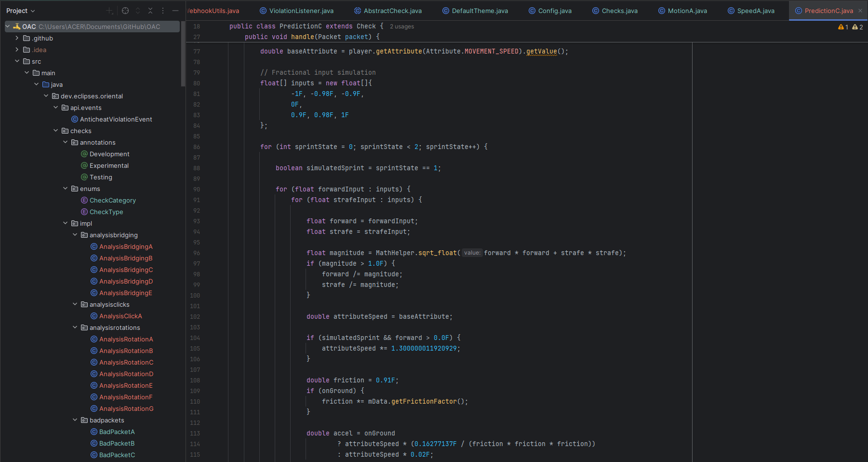Expand the .github folder

pyautogui.click(x=17, y=38)
